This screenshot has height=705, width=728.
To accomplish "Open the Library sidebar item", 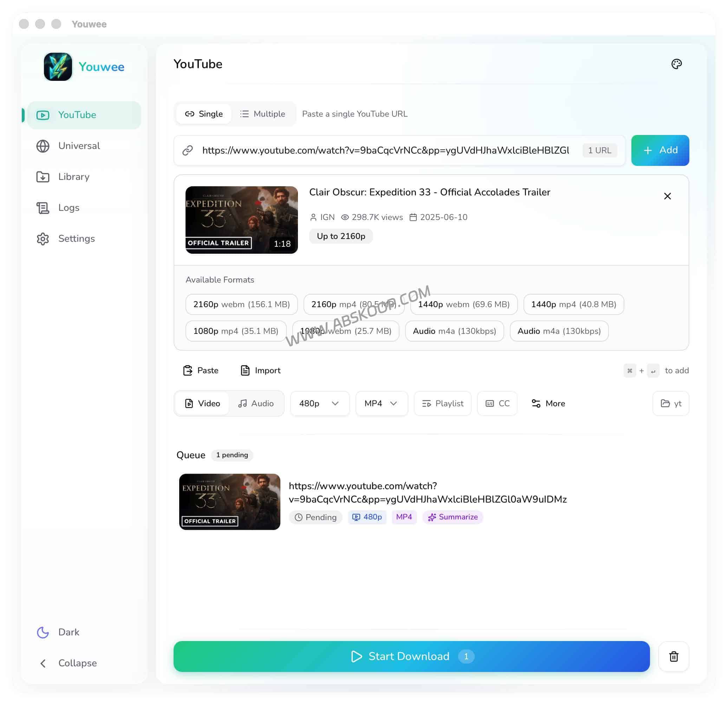I will (73, 177).
